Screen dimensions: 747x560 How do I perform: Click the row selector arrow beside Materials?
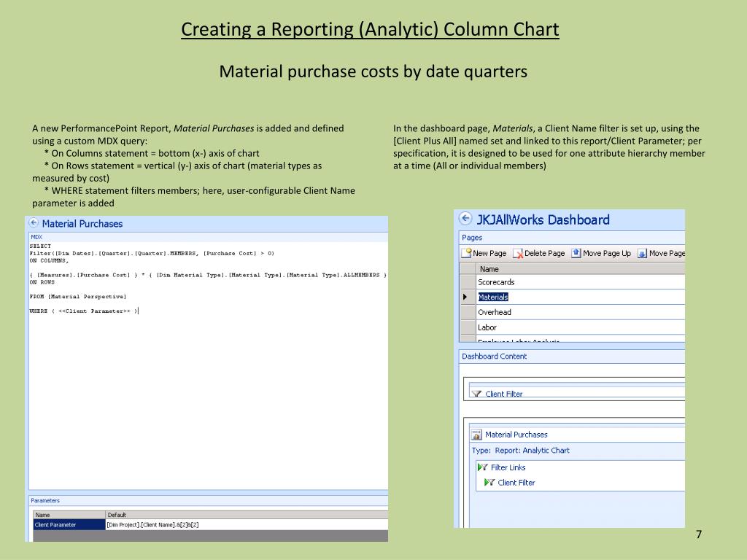click(465, 297)
